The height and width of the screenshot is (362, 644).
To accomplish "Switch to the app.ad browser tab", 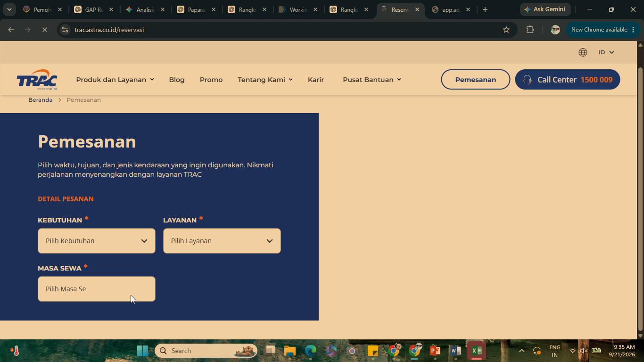I will [451, 9].
